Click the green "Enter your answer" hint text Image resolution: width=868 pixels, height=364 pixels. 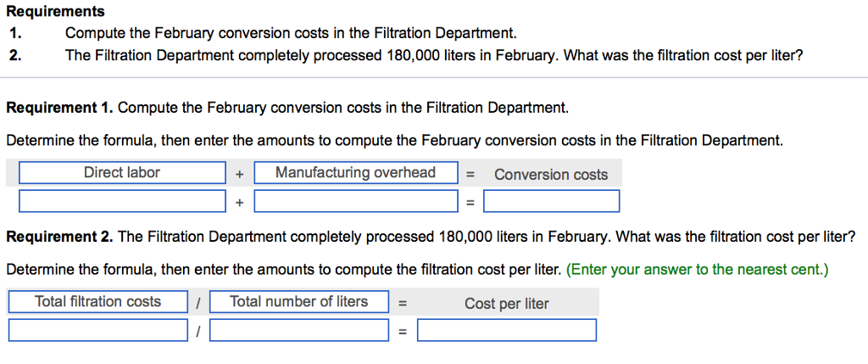point(697,270)
